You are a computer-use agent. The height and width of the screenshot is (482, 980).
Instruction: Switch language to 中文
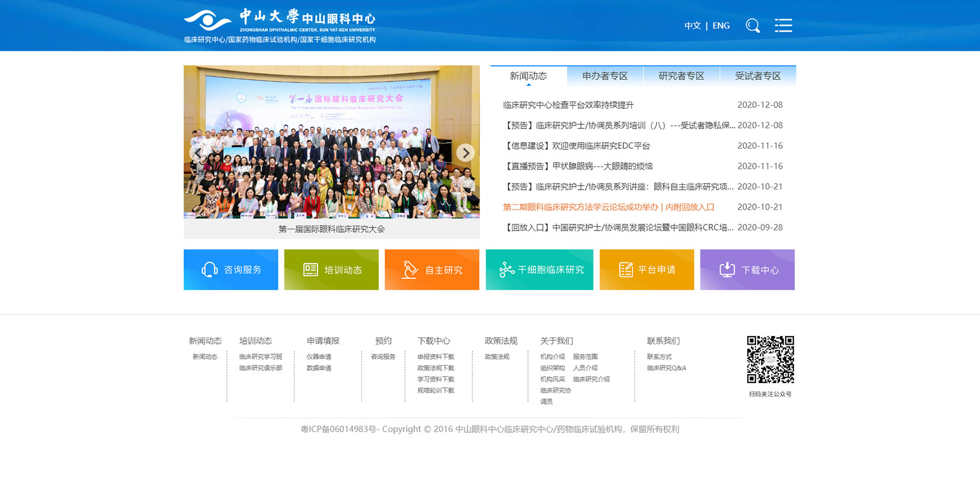692,26
